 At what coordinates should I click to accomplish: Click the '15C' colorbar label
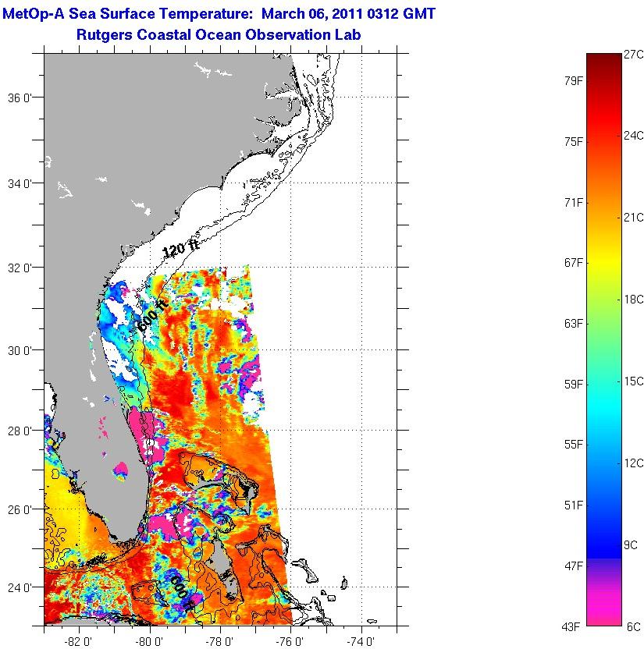[x=633, y=381]
